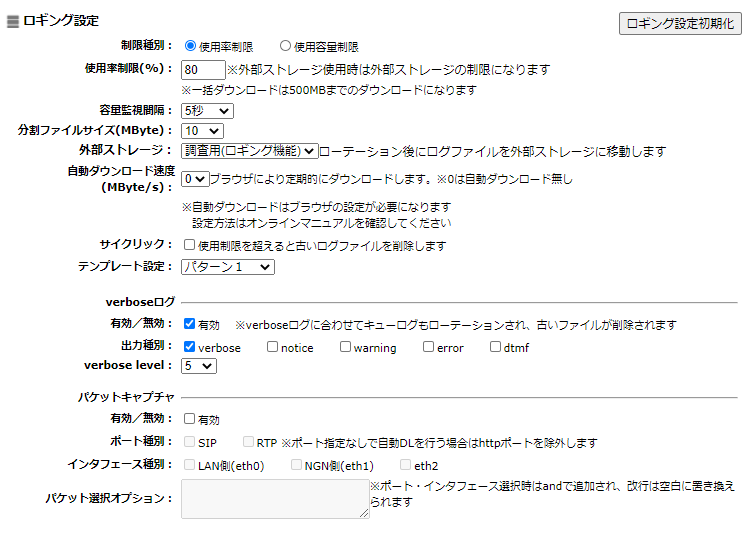Open the 容量監視間隔 dropdown
Screen dimensions: 750x533
coord(207,111)
